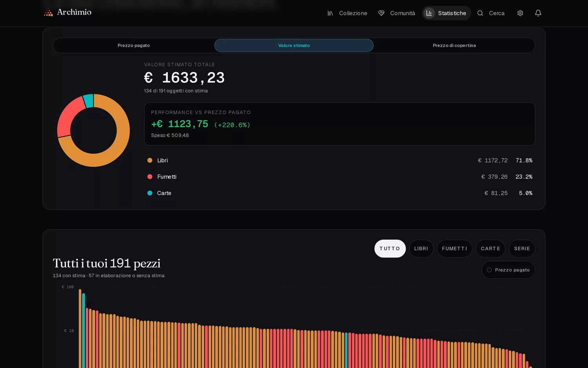The height and width of the screenshot is (368, 588).
Task: Click the teal Carte legend dot
Action: 150,193
